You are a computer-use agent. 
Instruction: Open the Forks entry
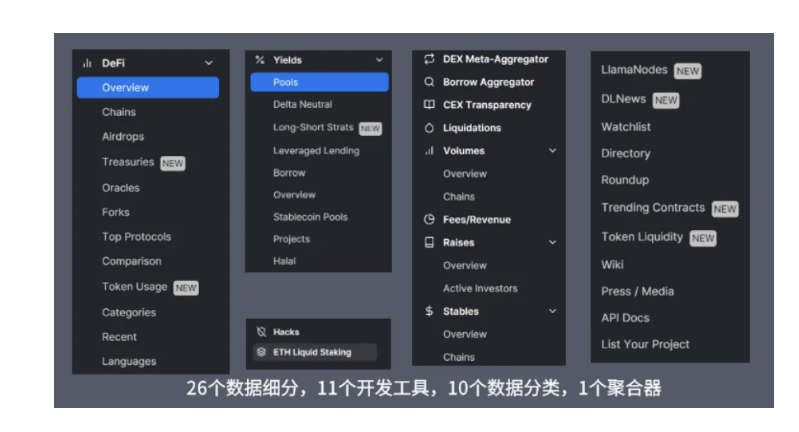pyautogui.click(x=116, y=212)
